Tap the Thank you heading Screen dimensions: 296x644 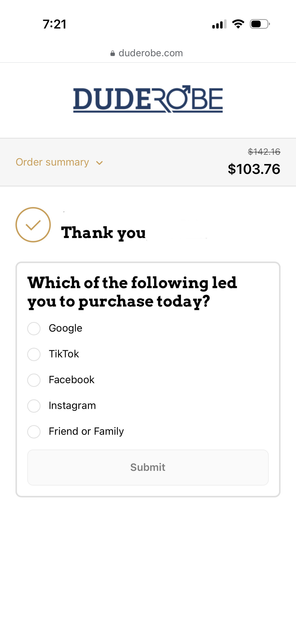click(x=103, y=233)
